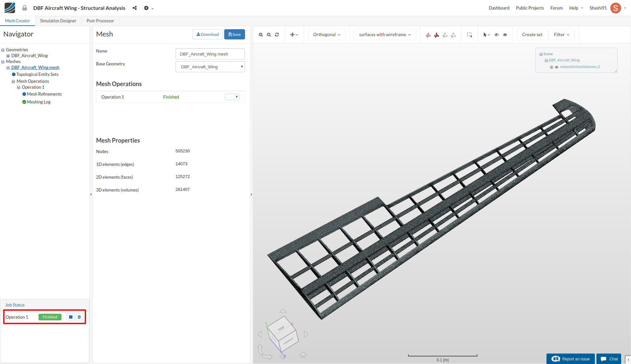Download the mesh with the Download button
The width and height of the screenshot is (631, 364).
tap(207, 34)
